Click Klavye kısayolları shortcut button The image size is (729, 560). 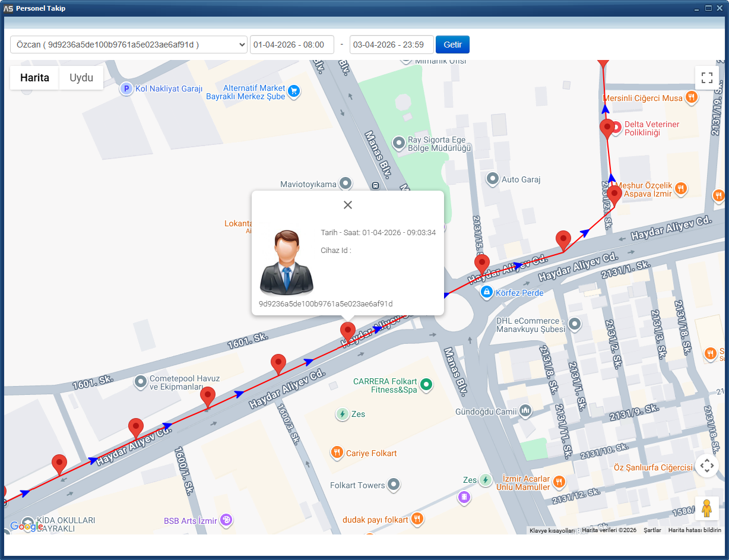pyautogui.click(x=551, y=530)
